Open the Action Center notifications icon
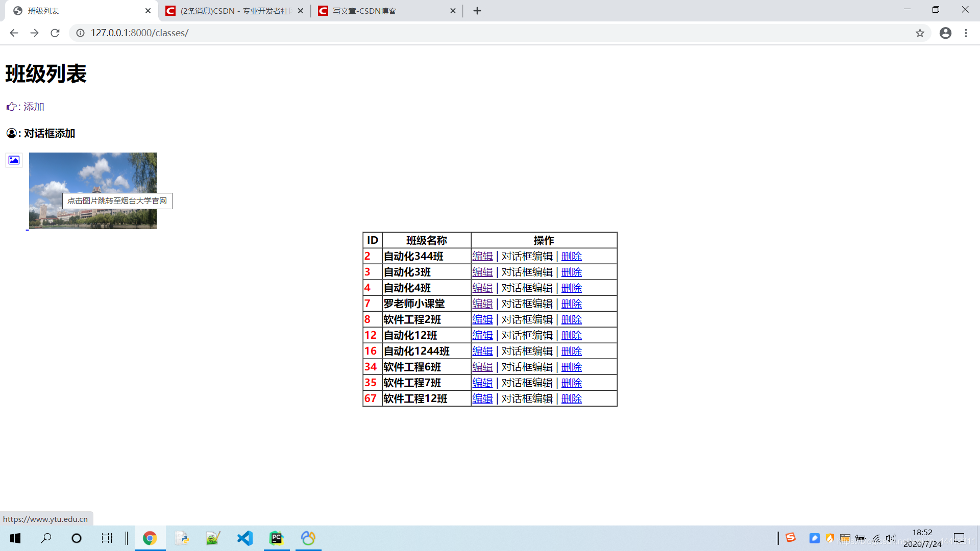The image size is (980, 551). pyautogui.click(x=959, y=538)
